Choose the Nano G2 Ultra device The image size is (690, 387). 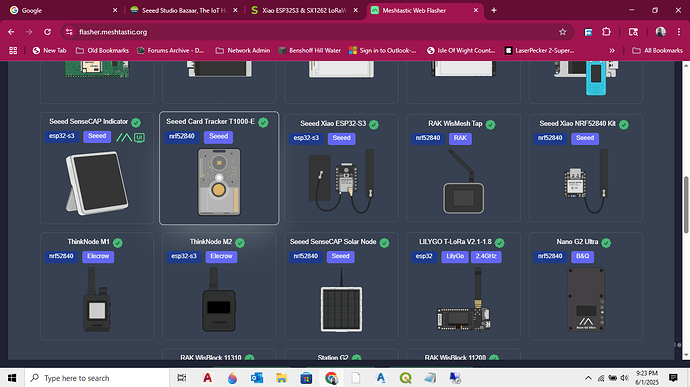585,286
